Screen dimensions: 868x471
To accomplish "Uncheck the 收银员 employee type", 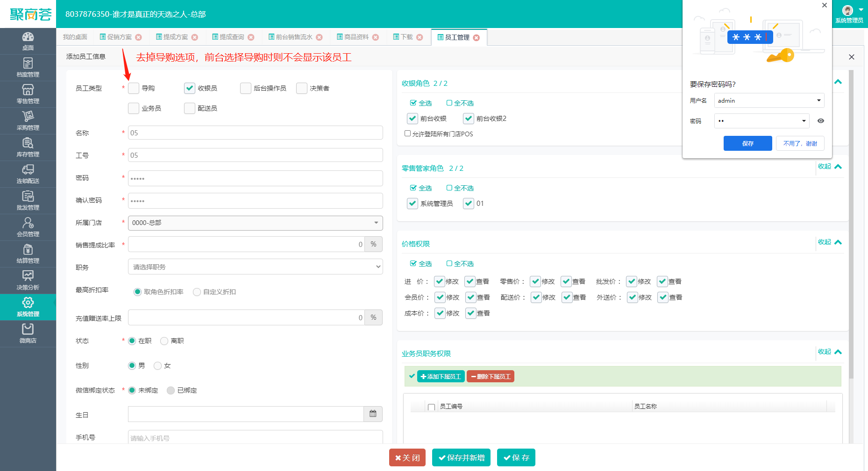I will tap(190, 88).
